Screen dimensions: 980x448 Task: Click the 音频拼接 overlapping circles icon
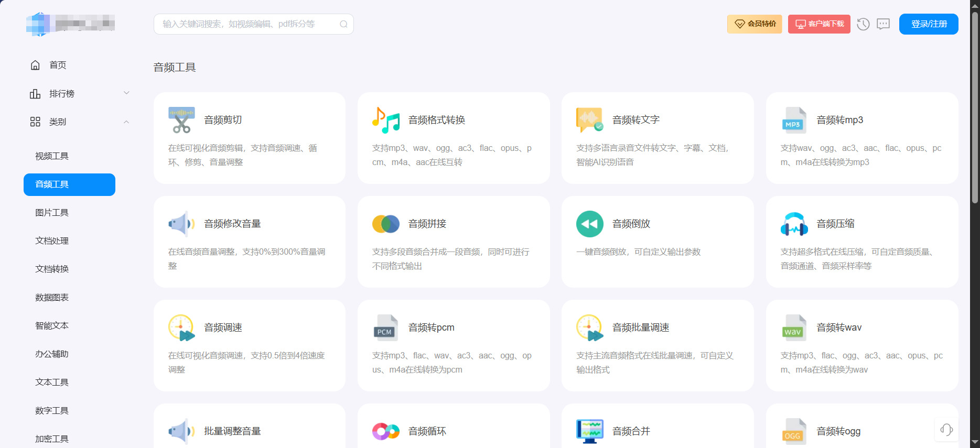coord(386,224)
